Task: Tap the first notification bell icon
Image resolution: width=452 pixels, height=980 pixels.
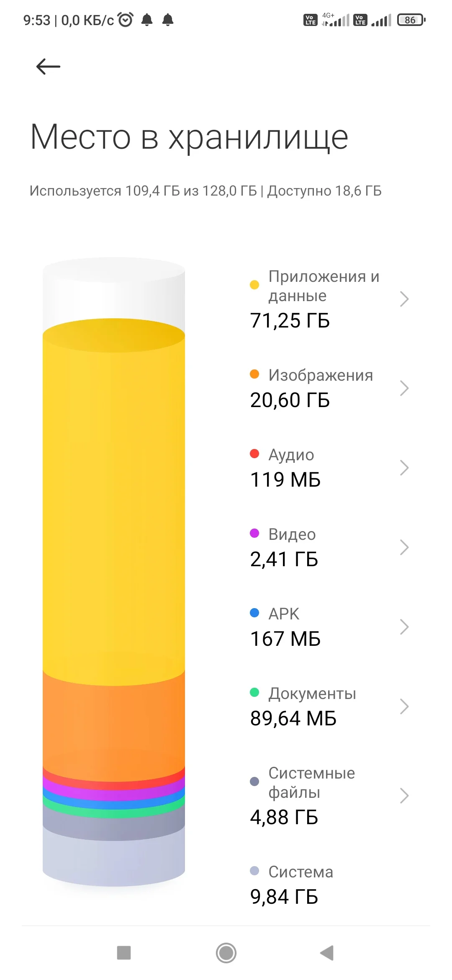Action: pos(147,20)
